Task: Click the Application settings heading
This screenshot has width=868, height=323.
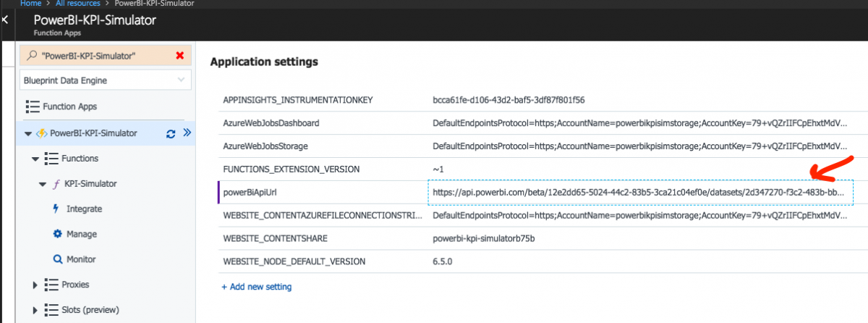Action: (x=263, y=62)
